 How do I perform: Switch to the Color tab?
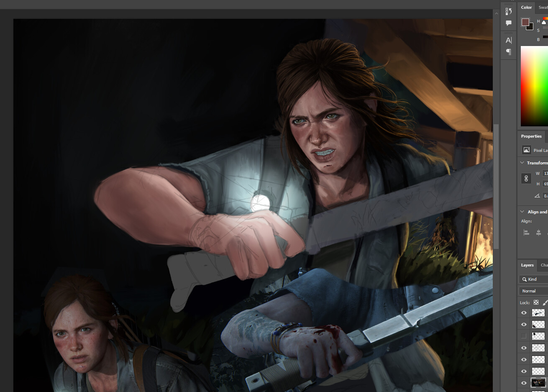point(526,8)
